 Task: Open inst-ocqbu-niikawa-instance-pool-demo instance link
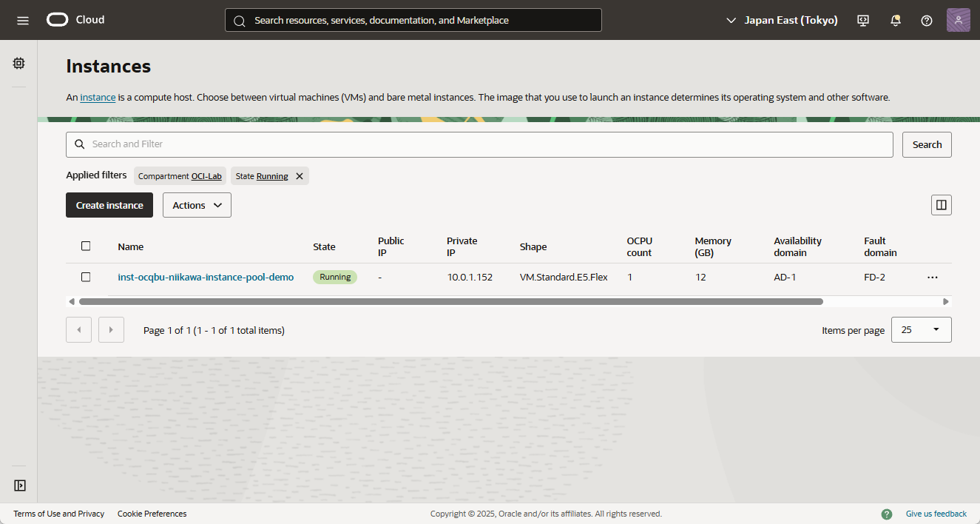[206, 277]
